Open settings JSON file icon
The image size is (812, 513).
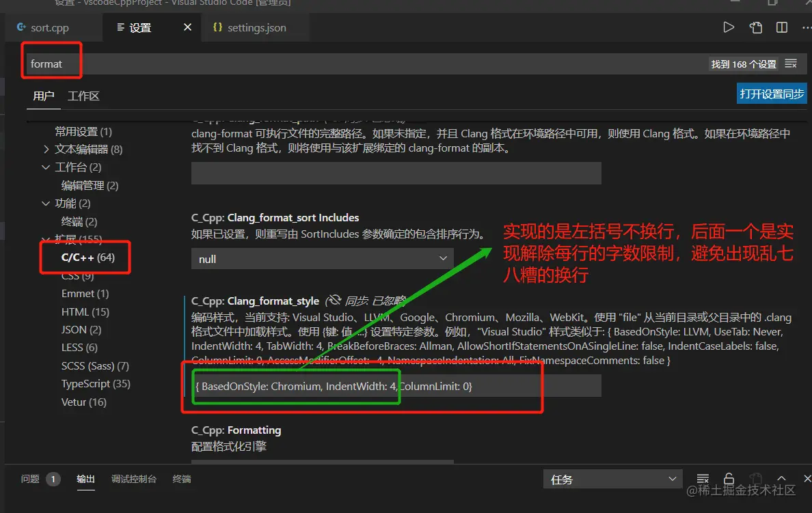tap(755, 27)
